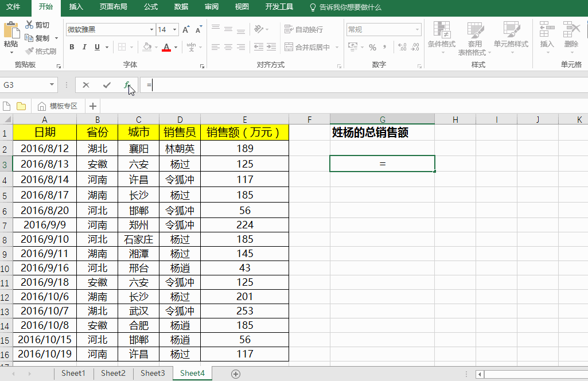The width and height of the screenshot is (588, 381).
Task: Click the Copy (复制) icon
Action: pyautogui.click(x=29, y=38)
